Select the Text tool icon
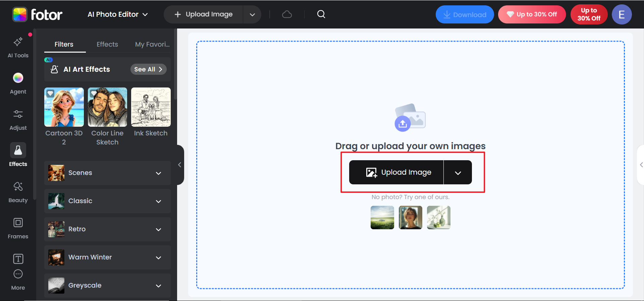This screenshot has width=644, height=301. click(18, 259)
